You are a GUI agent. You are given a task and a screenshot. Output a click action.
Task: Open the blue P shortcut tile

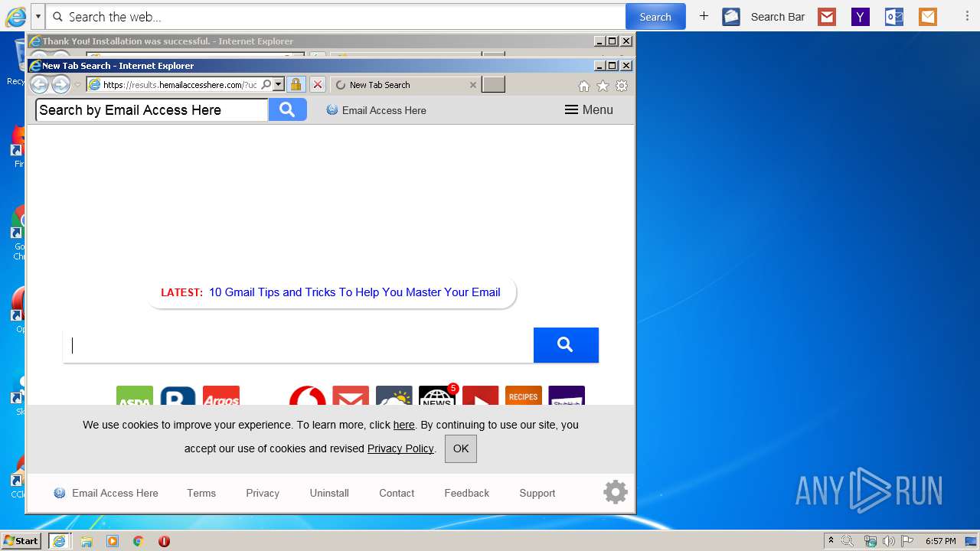coord(178,396)
